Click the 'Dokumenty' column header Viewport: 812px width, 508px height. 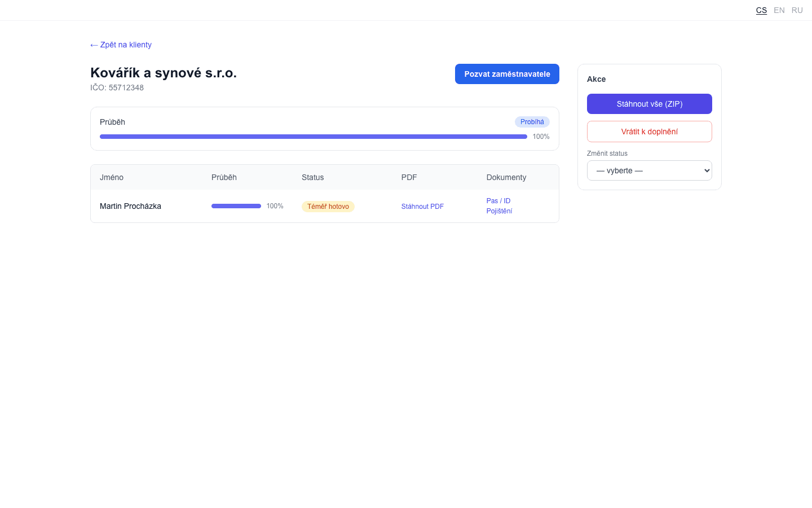pos(506,177)
